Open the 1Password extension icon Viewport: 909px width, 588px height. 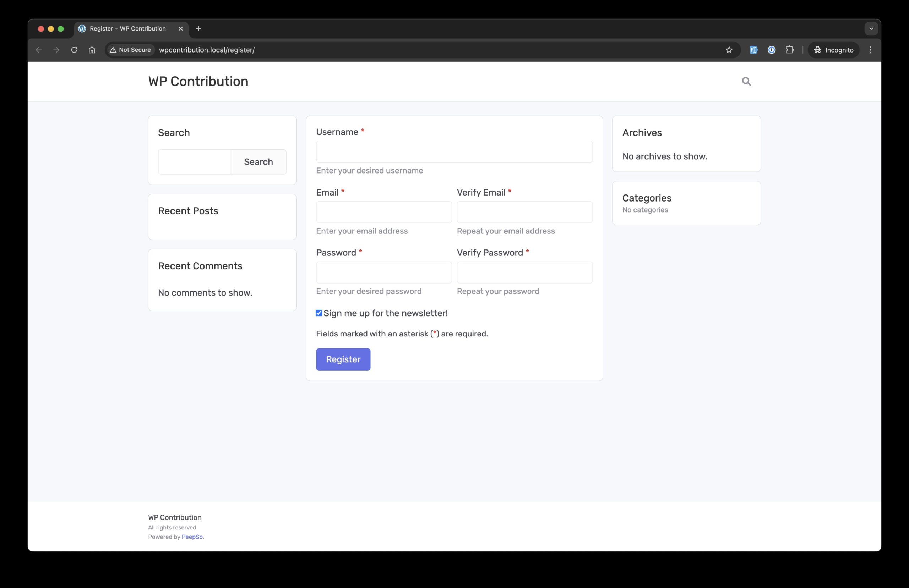click(772, 50)
